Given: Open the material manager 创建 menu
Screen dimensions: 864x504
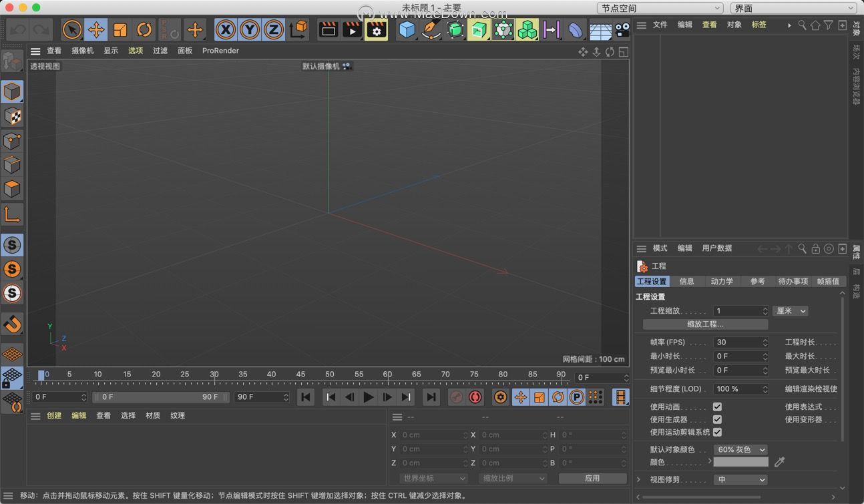Looking at the screenshot, I should pyautogui.click(x=54, y=415).
